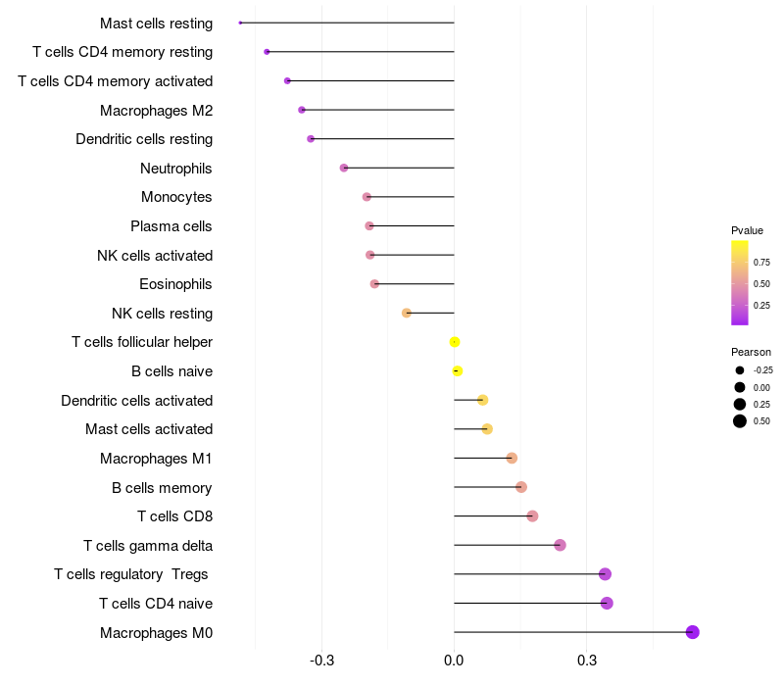Select the T cells CD4 naive point

point(607,603)
